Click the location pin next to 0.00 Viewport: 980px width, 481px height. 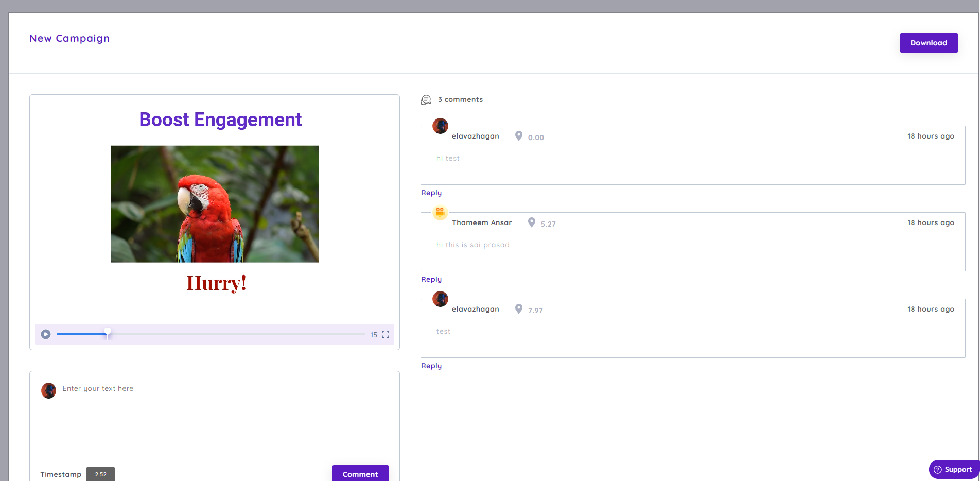(x=519, y=136)
